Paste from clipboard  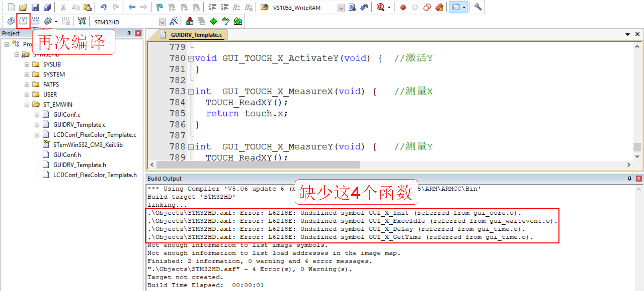tap(88, 7)
